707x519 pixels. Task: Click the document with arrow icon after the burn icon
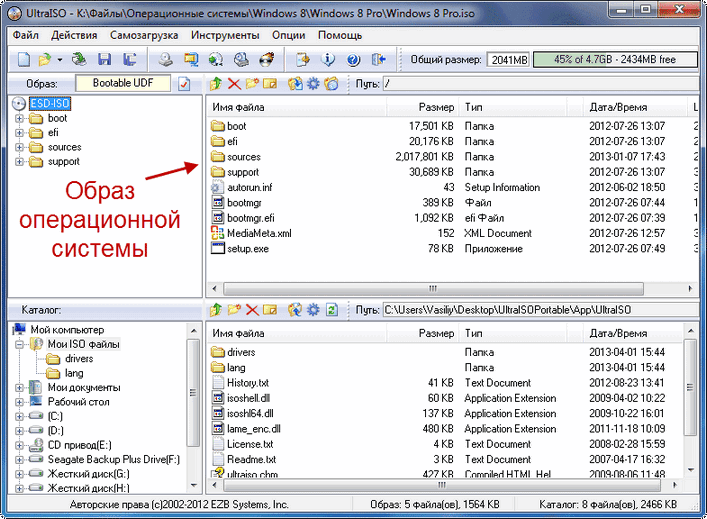(x=303, y=59)
